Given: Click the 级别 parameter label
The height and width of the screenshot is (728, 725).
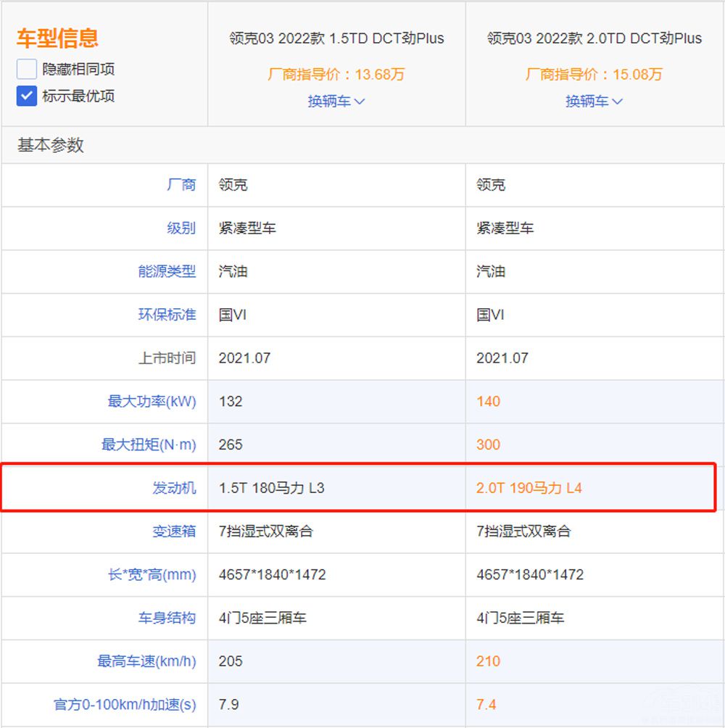Looking at the screenshot, I should [x=181, y=228].
